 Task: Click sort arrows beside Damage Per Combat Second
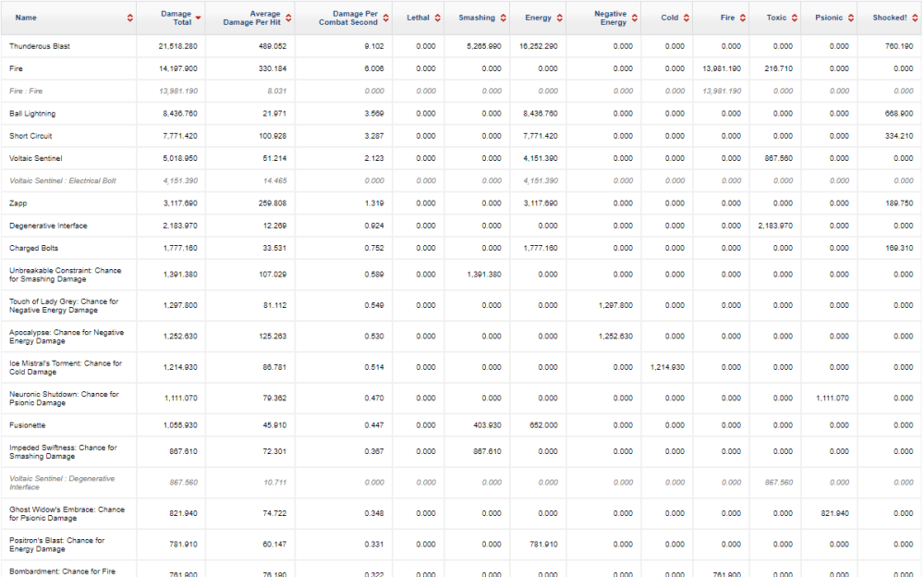tap(386, 18)
